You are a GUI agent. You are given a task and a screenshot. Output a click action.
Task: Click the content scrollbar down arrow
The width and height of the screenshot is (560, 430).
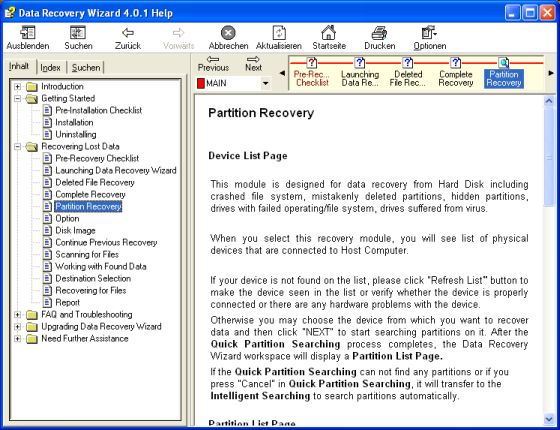pyautogui.click(x=549, y=419)
